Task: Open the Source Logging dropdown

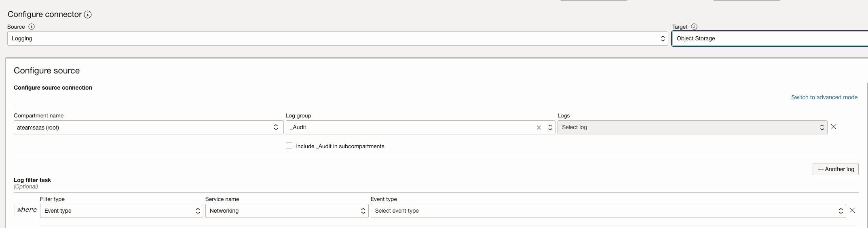Action: tap(337, 39)
